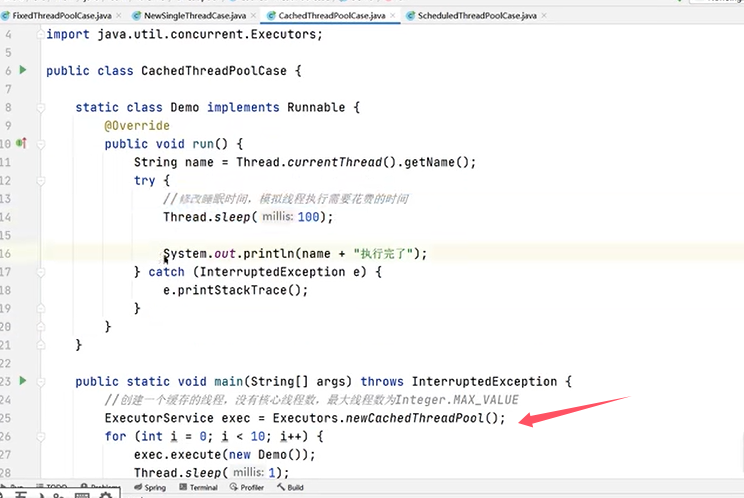Open the Terminal tool window
The width and height of the screenshot is (744, 498).
[198, 487]
